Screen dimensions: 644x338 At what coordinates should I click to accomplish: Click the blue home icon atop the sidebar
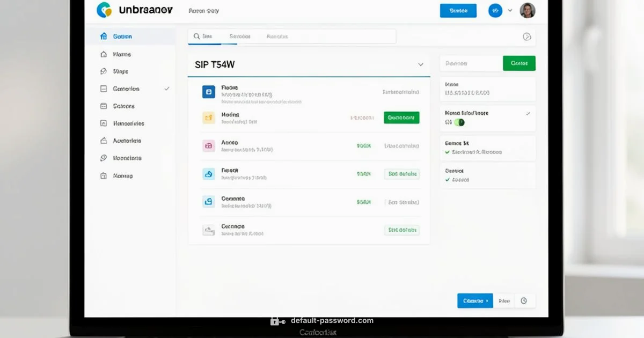pos(104,36)
